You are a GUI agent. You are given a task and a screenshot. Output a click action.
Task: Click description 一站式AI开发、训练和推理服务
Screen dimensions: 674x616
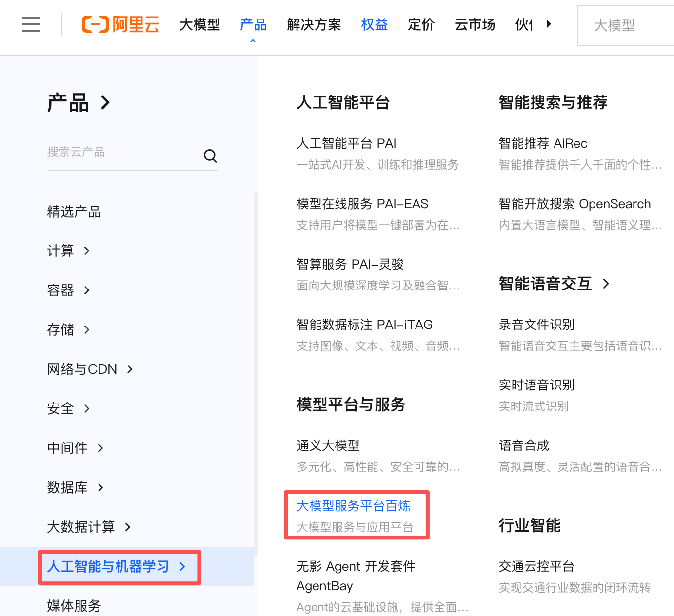378,165
